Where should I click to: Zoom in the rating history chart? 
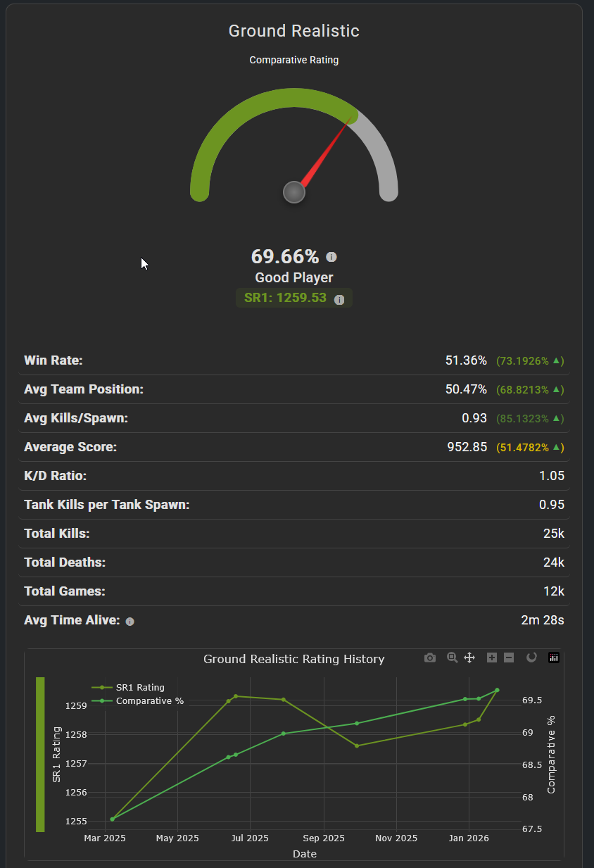[492, 658]
